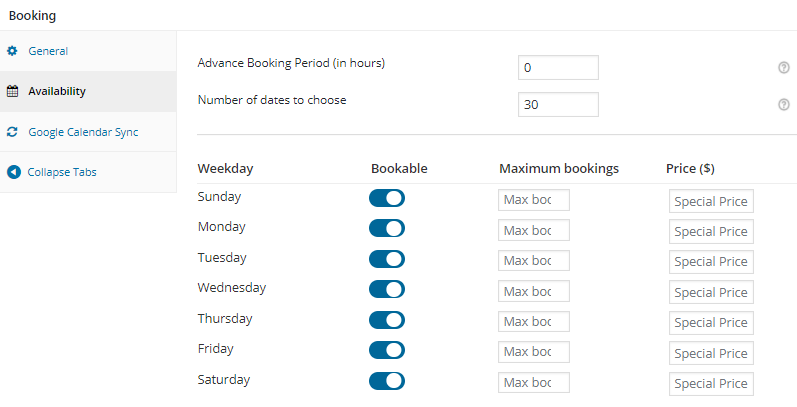Click Thursday maximum bookings field

click(534, 322)
